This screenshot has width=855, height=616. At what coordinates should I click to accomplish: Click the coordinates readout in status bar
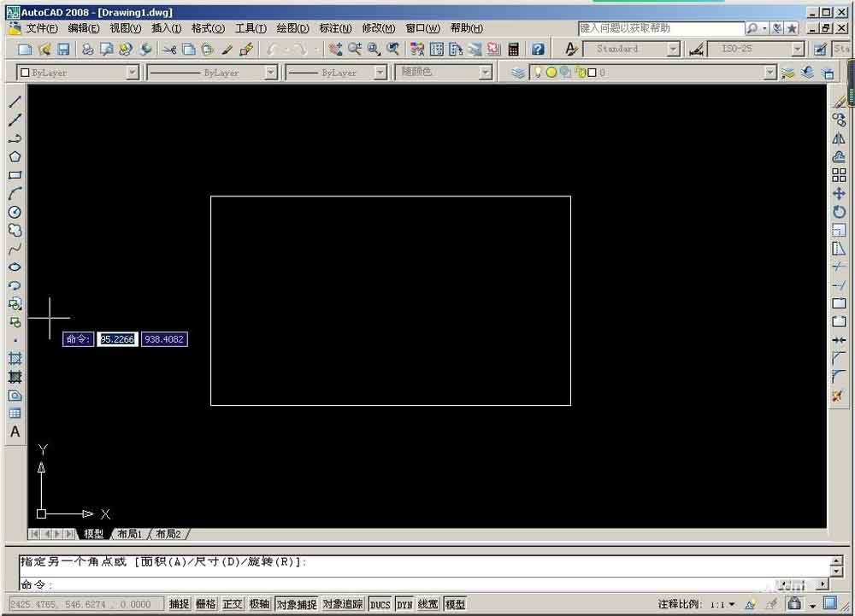[x=85, y=604]
